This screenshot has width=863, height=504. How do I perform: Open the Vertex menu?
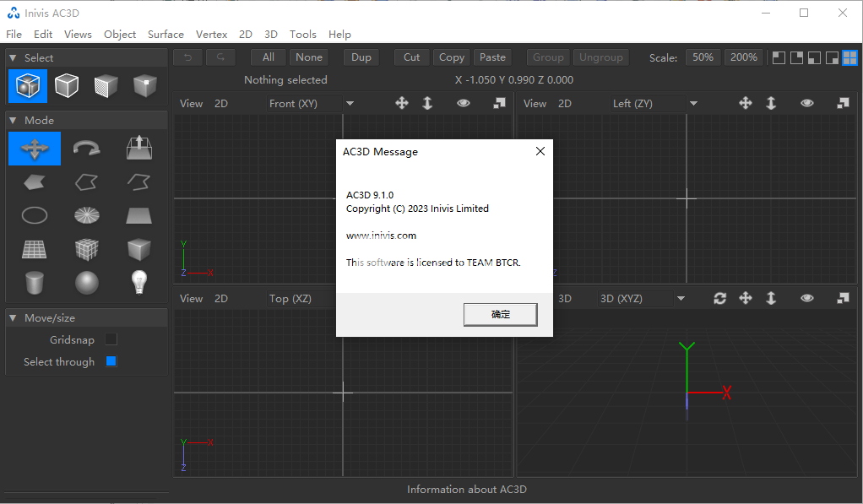(211, 34)
